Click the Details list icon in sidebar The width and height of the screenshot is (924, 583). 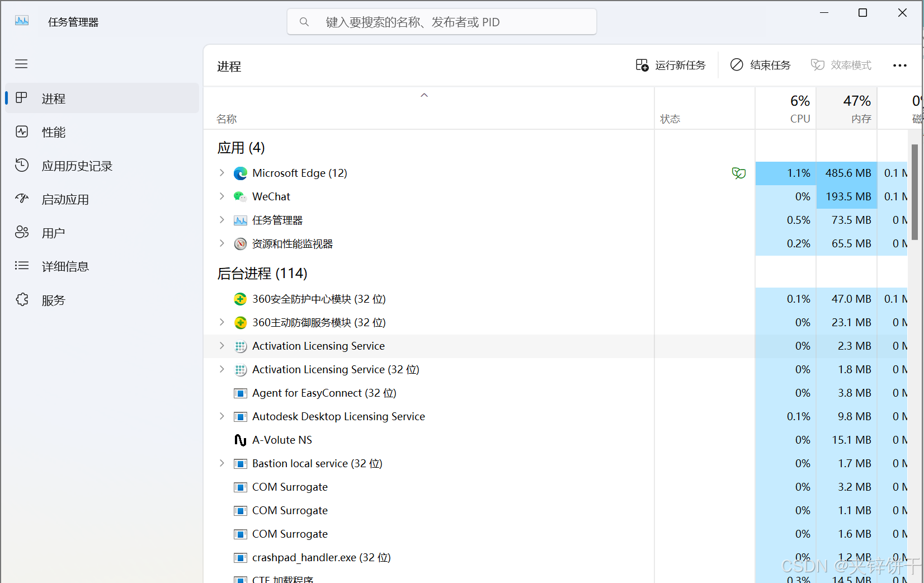[x=22, y=266]
